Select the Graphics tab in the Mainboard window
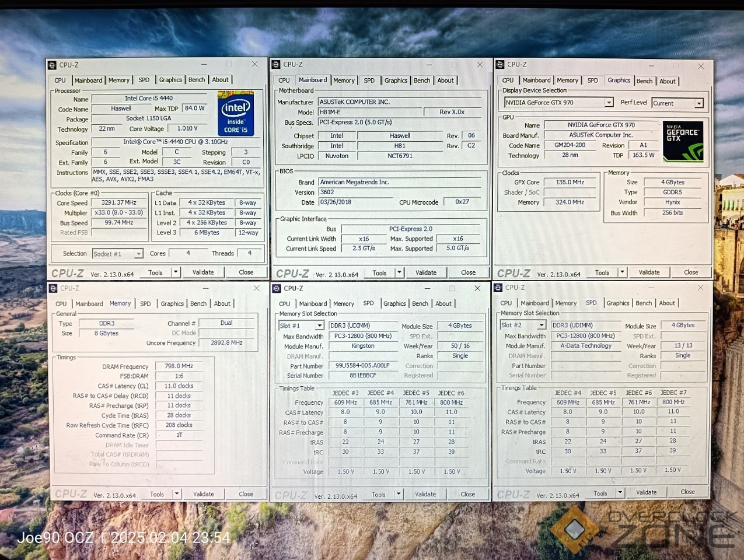 [x=396, y=80]
